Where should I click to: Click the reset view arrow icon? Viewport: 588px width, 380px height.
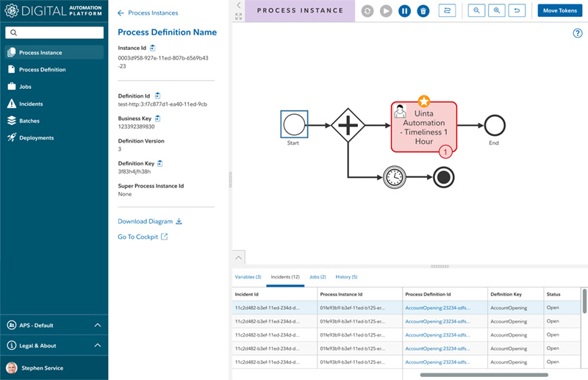518,11
